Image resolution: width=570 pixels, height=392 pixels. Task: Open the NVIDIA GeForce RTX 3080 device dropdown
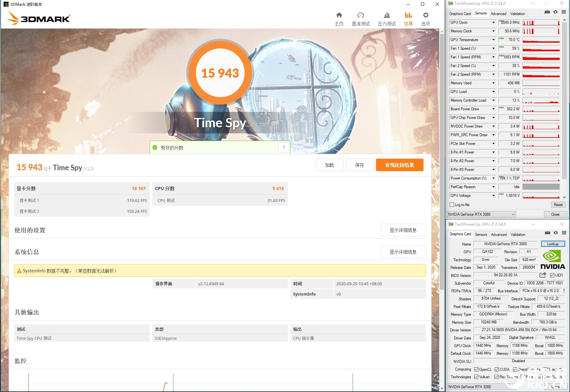coord(482,214)
